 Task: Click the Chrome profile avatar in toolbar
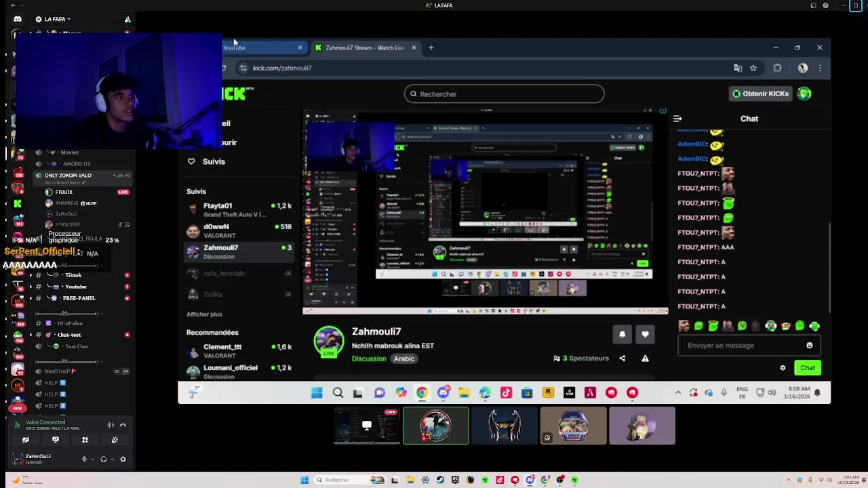pyautogui.click(x=803, y=68)
